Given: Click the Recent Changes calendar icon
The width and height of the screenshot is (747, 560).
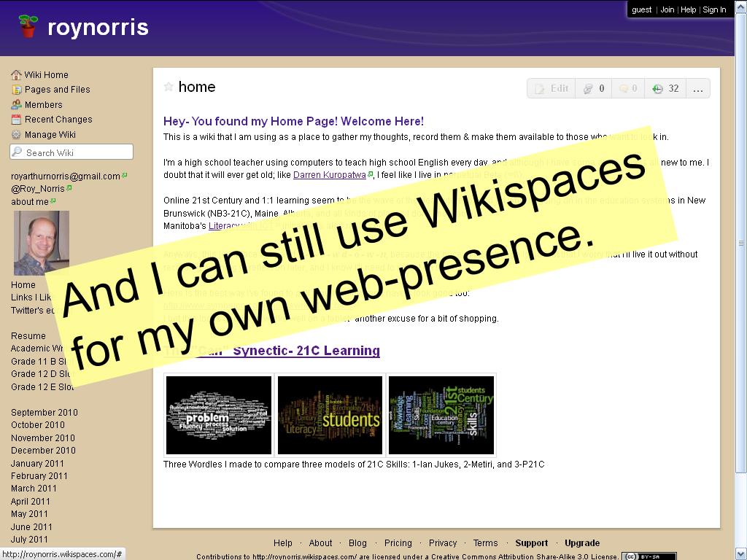Looking at the screenshot, I should [17, 120].
